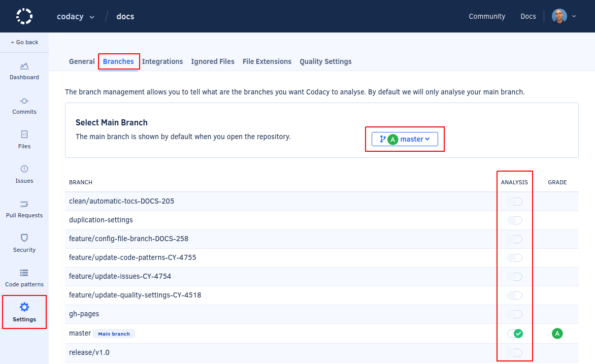595x364 pixels.
Task: Open the Dashboard from the sidebar
Action: [x=24, y=71]
